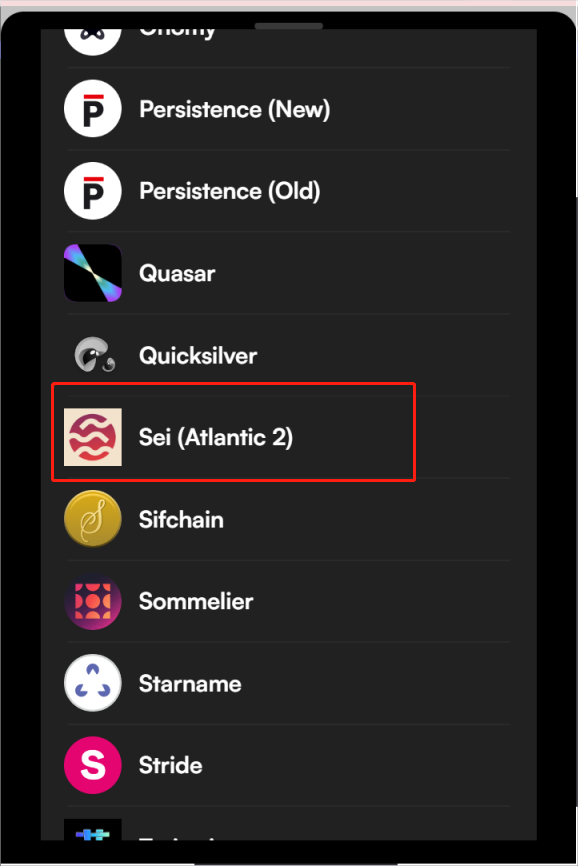Click the partially visible Teritori icon
578x866 pixels.
tap(93, 830)
